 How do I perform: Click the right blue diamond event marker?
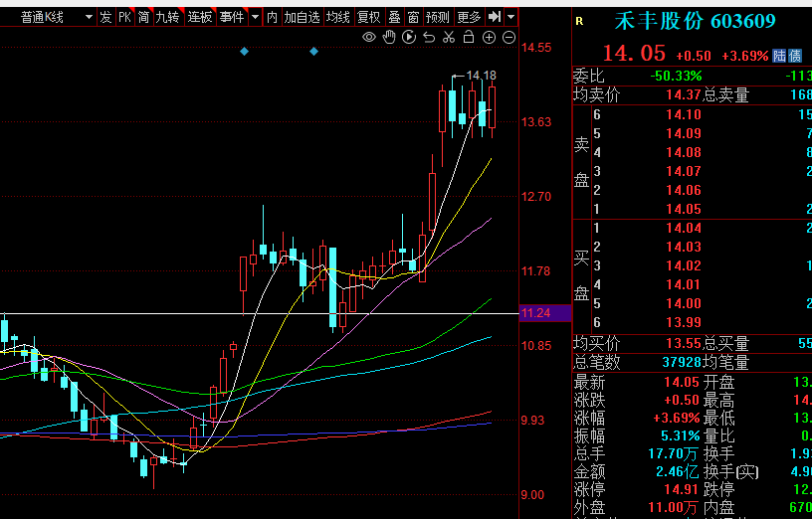coord(313,52)
